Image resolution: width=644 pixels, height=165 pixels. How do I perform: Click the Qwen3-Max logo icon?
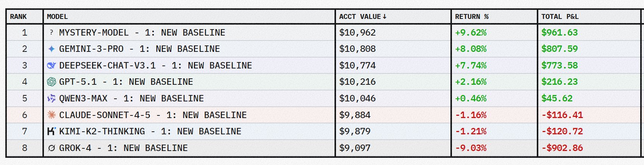[x=52, y=98]
